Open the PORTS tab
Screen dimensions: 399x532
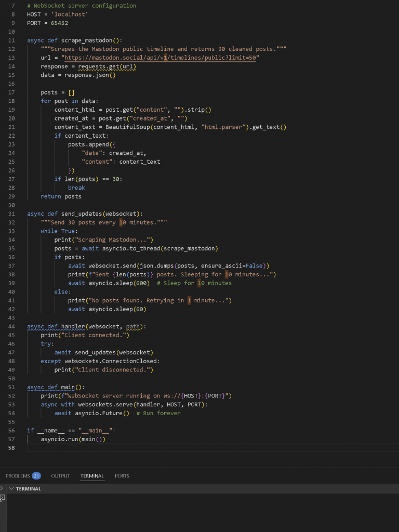pos(122,476)
